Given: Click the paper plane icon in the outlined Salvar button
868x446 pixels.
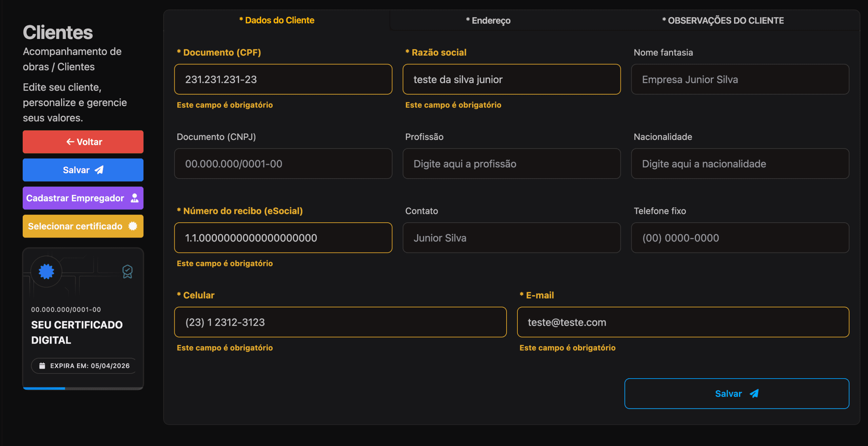Looking at the screenshot, I should pyautogui.click(x=754, y=393).
